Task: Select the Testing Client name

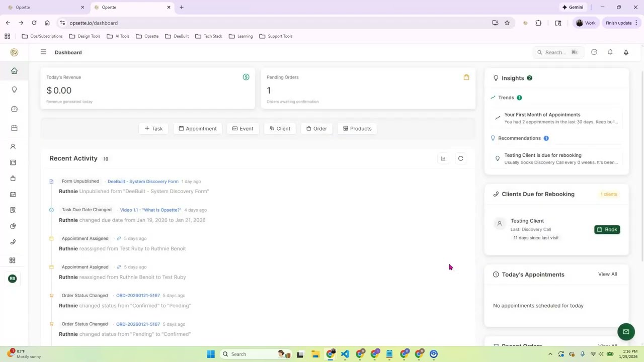Action: coord(527,221)
